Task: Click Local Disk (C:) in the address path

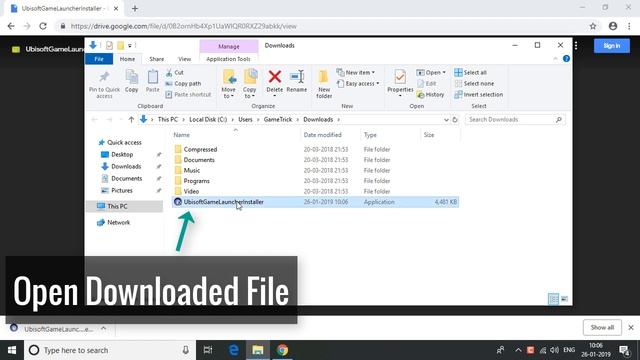Action: 208,120
